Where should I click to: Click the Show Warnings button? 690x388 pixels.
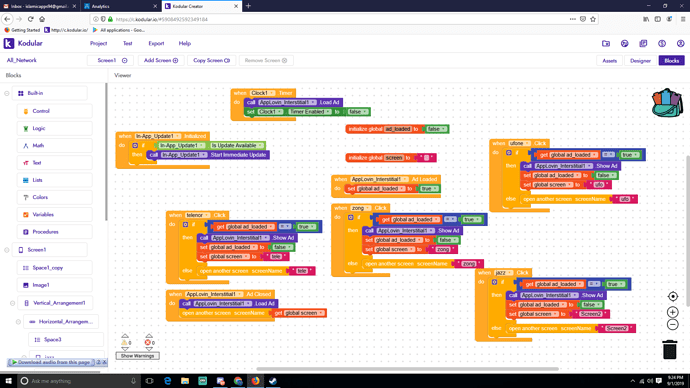point(137,355)
